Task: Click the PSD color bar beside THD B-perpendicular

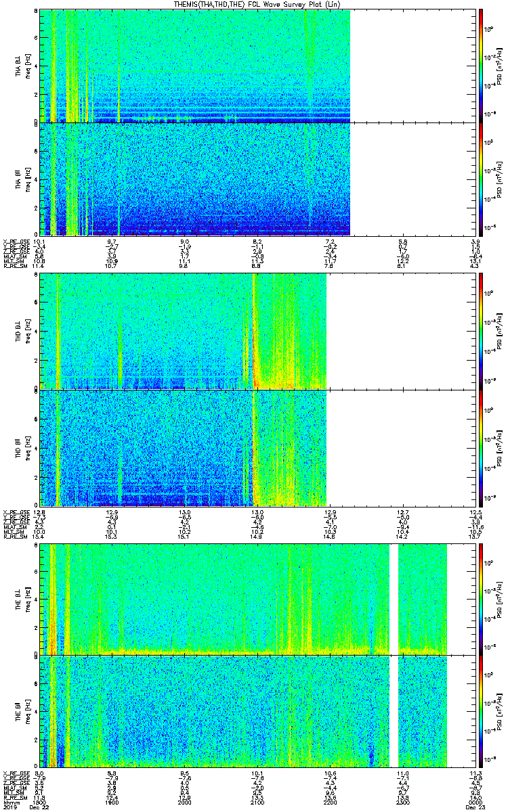Action: [x=481, y=332]
